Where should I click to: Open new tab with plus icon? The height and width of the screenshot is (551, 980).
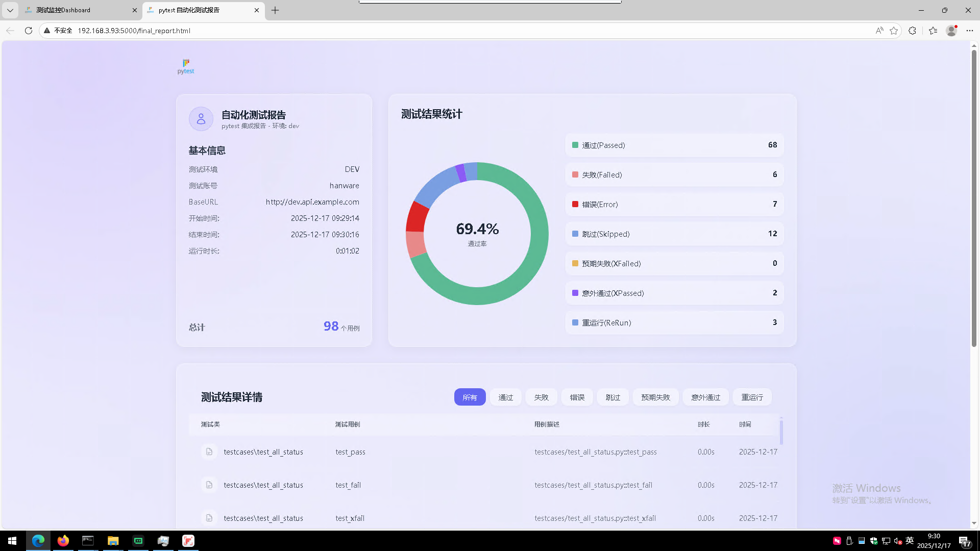pos(275,10)
